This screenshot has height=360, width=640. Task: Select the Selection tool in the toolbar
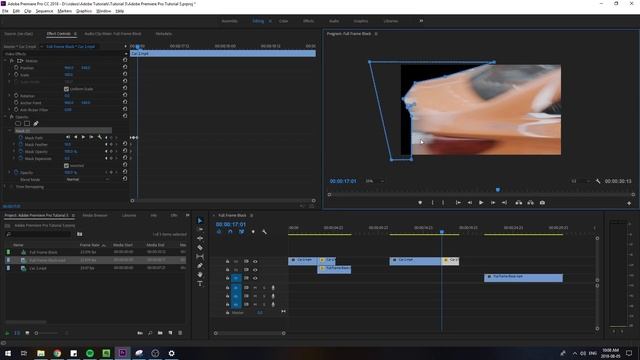pos(200,220)
